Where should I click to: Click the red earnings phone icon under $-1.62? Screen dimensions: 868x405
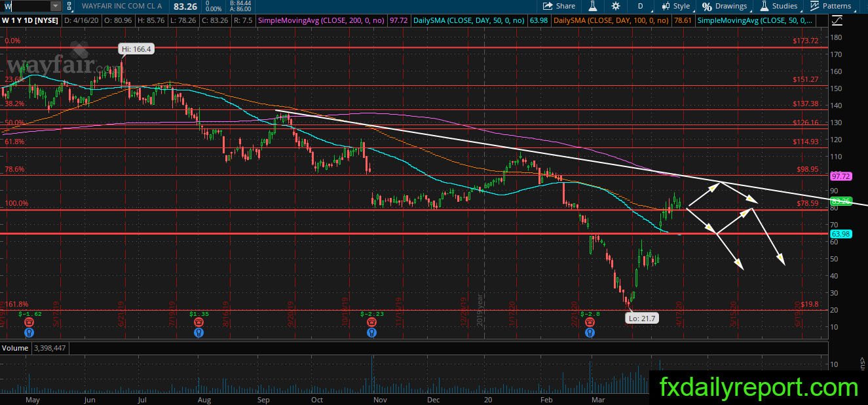(29, 322)
